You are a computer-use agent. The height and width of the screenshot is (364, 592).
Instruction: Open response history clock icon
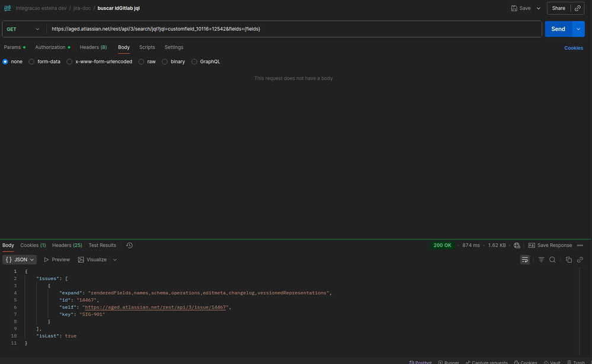click(x=130, y=245)
